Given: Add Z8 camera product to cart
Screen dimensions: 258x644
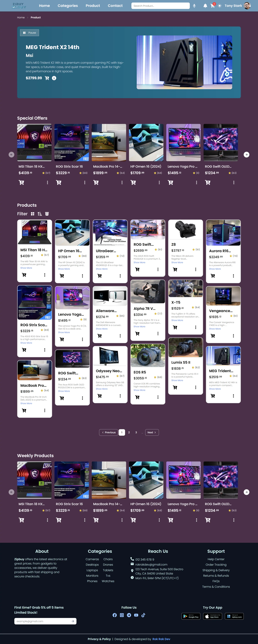Looking at the screenshot, I should [175, 270].
